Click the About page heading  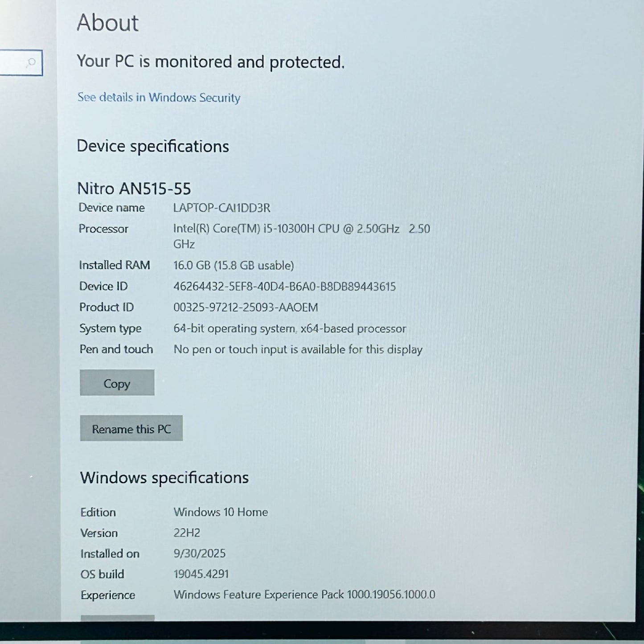pyautogui.click(x=107, y=23)
